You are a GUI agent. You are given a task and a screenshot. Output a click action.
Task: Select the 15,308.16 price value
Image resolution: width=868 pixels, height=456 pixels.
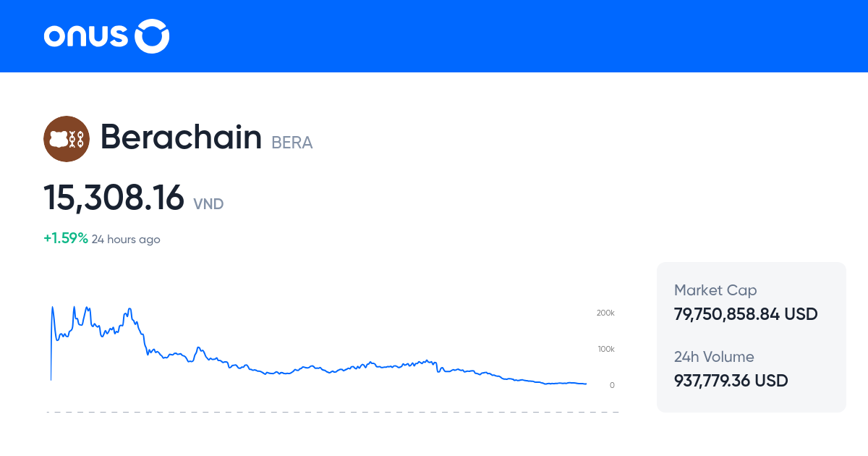[114, 197]
